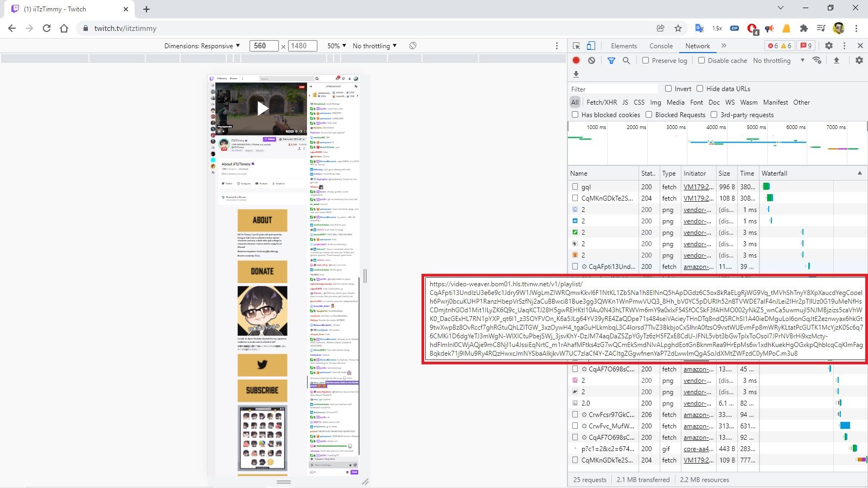Export HAR file download icon
This screenshot has height=488, width=868.
click(x=576, y=74)
